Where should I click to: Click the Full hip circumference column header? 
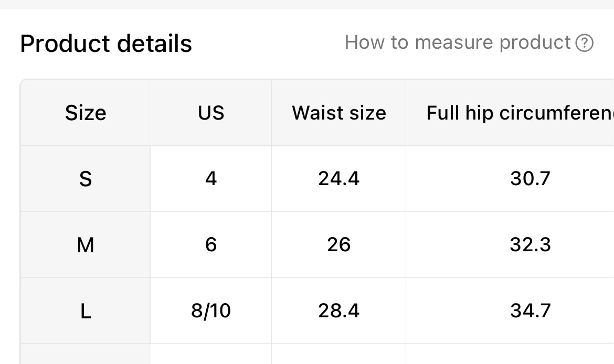pyautogui.click(x=510, y=113)
